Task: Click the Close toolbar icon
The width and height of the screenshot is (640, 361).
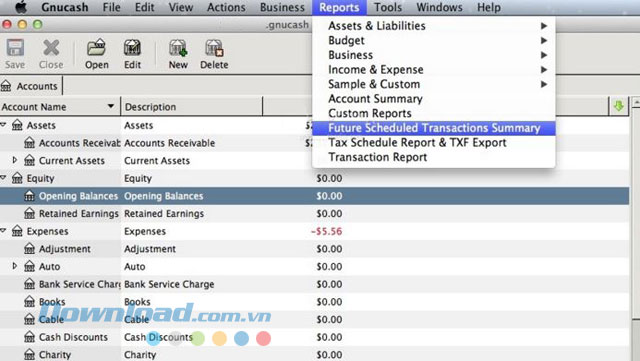Action: (x=51, y=48)
